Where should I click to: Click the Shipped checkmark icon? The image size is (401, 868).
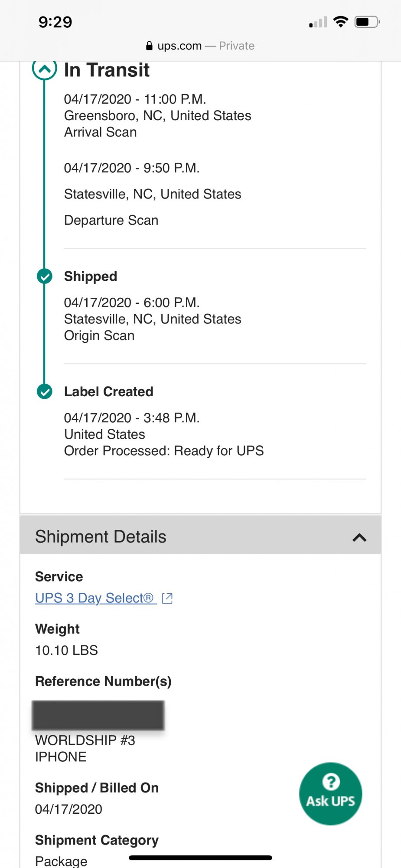point(45,276)
